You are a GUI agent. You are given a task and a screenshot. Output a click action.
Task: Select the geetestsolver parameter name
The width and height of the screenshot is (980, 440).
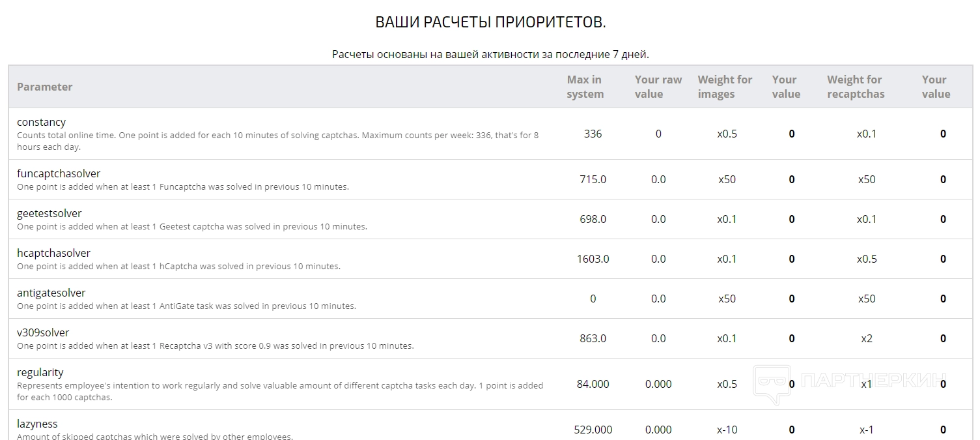pos(49,213)
